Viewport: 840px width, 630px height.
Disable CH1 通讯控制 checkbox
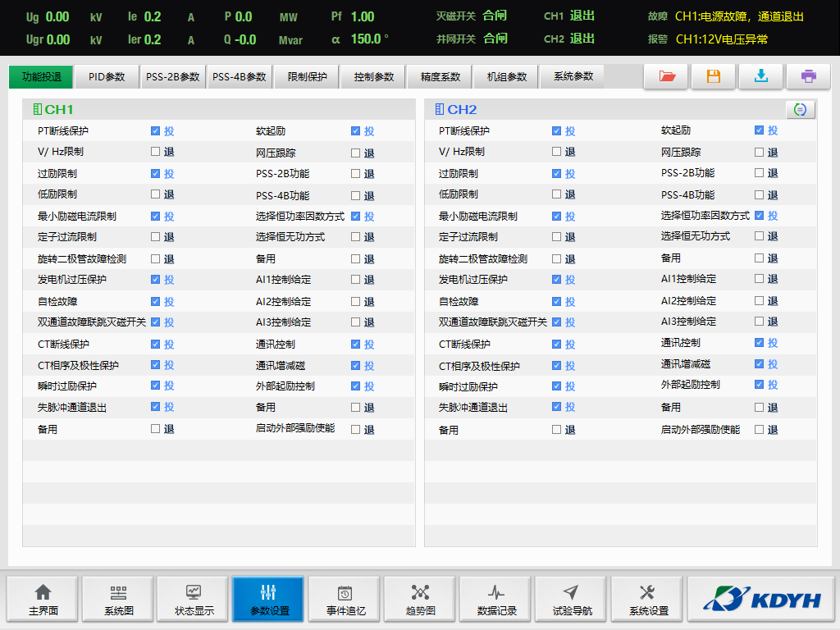click(x=355, y=345)
